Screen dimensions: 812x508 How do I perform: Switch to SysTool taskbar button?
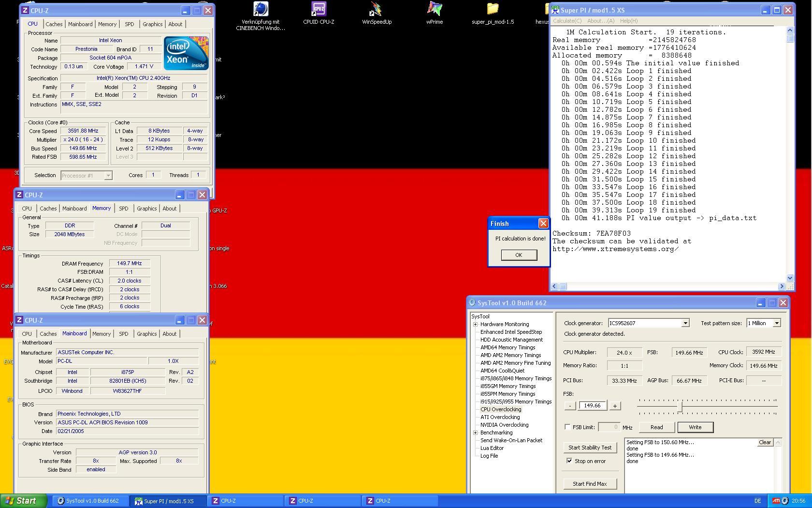click(90, 501)
